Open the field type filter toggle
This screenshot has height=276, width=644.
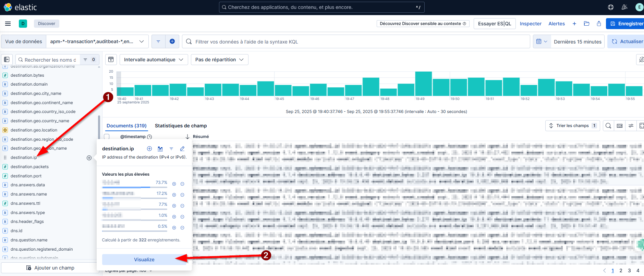(89, 60)
